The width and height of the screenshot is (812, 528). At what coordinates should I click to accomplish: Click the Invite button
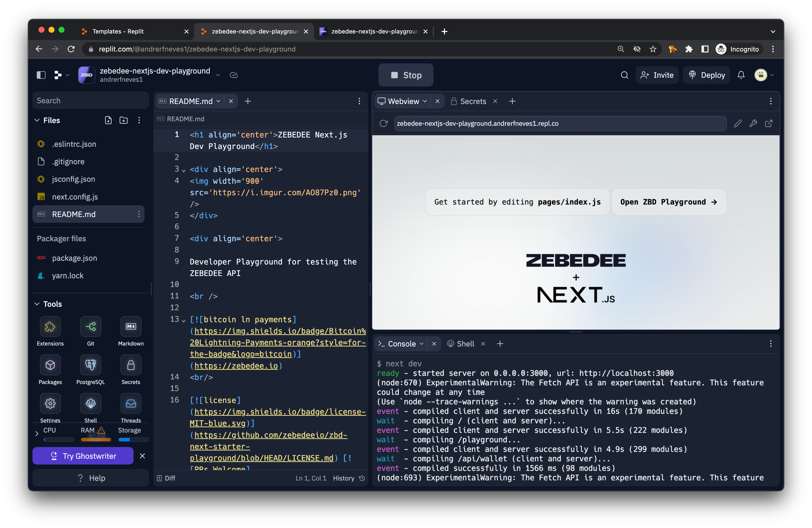(x=657, y=75)
